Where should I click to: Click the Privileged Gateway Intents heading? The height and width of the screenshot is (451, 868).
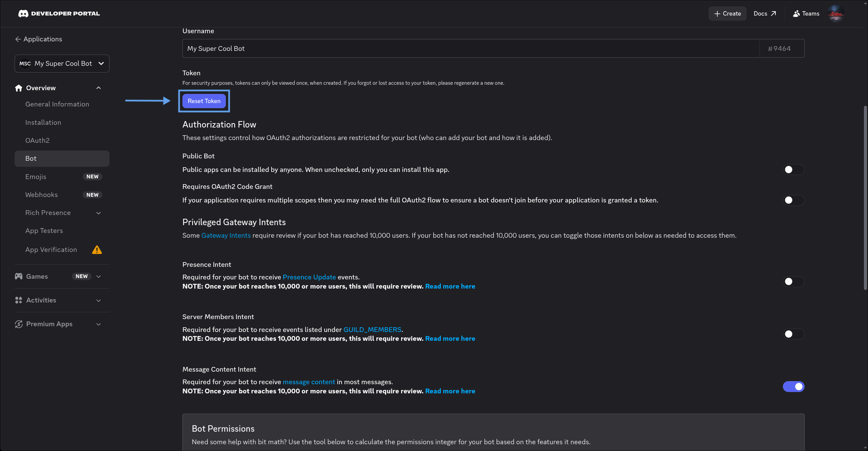[x=234, y=222]
